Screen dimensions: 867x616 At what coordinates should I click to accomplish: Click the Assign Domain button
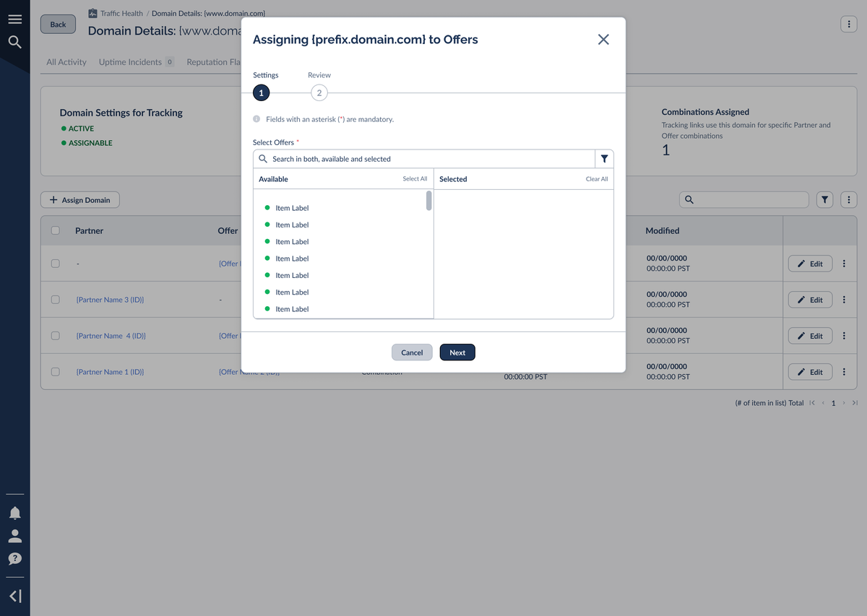(80, 200)
